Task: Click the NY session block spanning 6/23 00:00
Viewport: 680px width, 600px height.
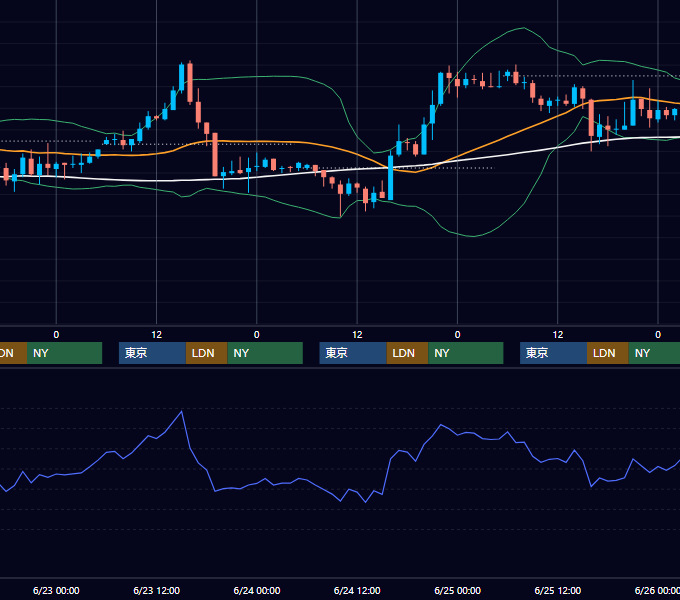Action: 64,353
